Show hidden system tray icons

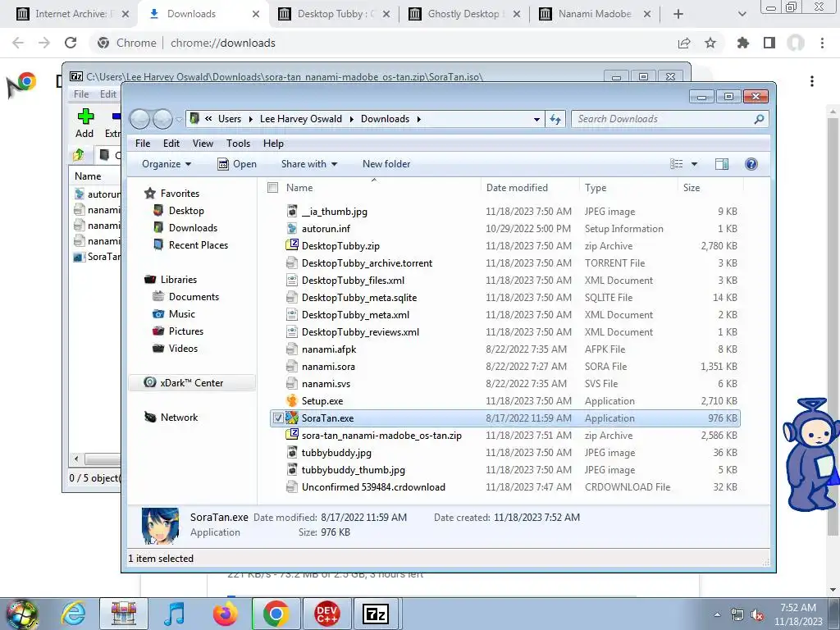[x=717, y=615]
